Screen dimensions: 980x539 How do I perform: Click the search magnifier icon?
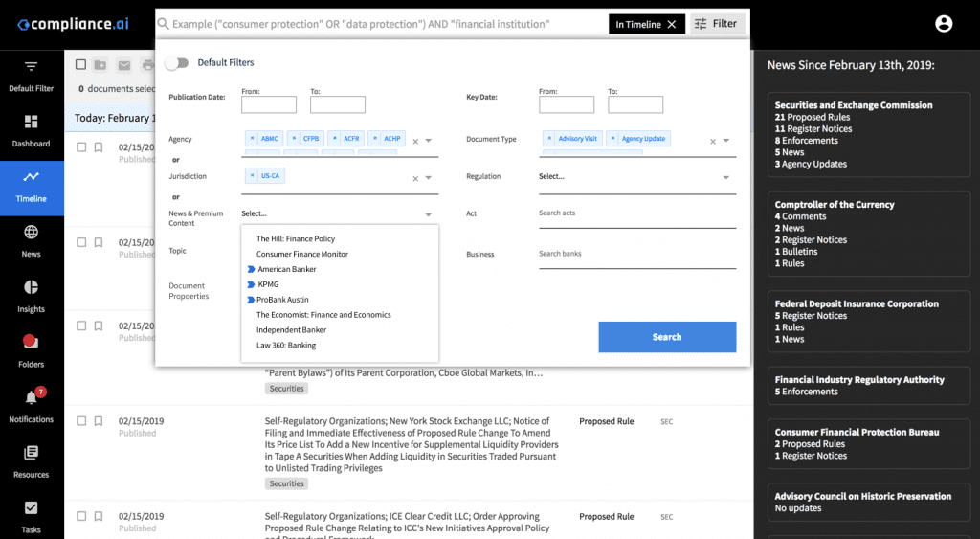[x=163, y=24]
